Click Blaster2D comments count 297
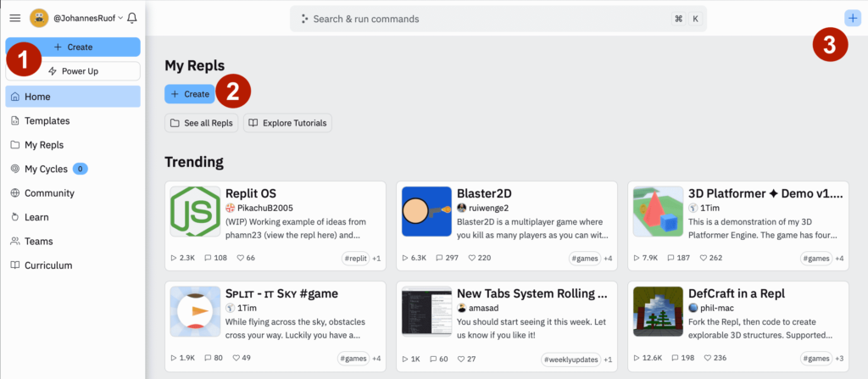The image size is (868, 379). coord(448,259)
